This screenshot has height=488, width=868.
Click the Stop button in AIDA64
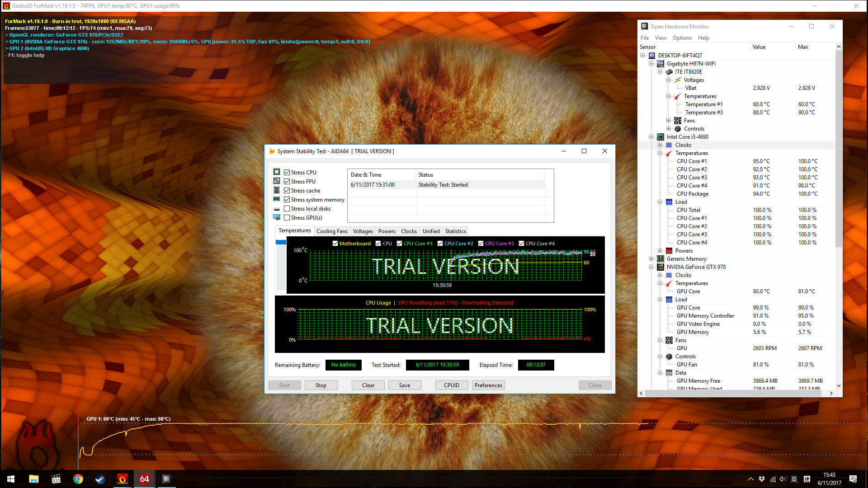click(x=321, y=385)
